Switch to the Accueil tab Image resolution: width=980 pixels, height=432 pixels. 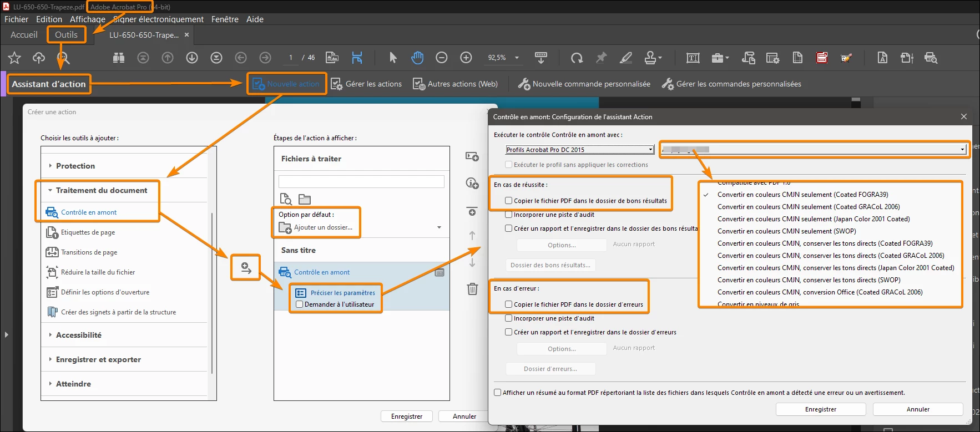click(x=24, y=35)
